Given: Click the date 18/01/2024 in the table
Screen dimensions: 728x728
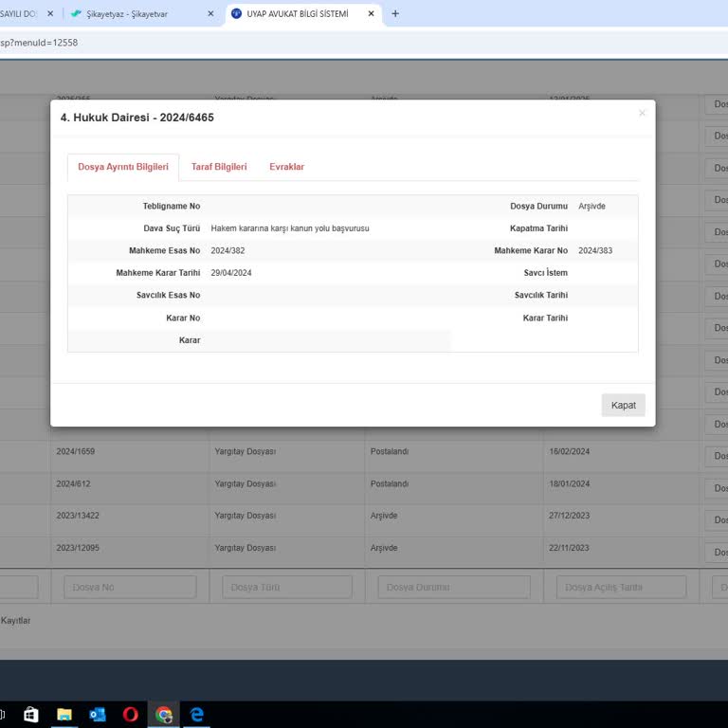Looking at the screenshot, I should (x=569, y=483).
